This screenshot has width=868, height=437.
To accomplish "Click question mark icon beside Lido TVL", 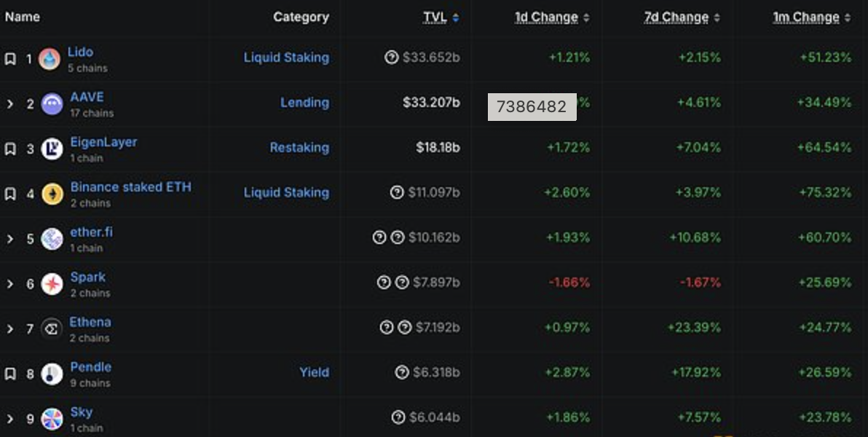I will (x=391, y=57).
